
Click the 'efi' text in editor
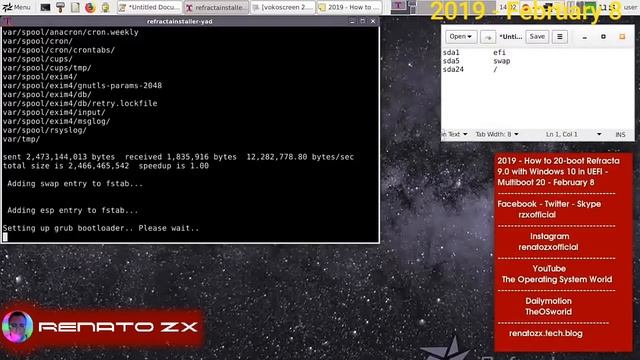(499, 52)
